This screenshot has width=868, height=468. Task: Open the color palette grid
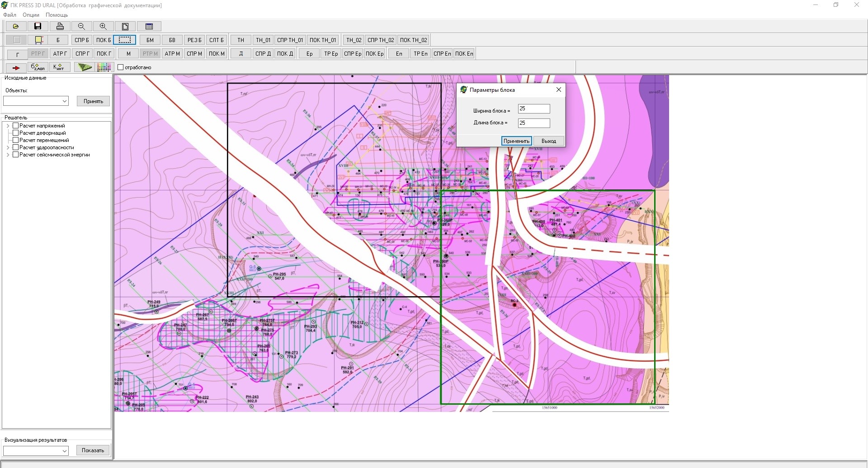104,67
